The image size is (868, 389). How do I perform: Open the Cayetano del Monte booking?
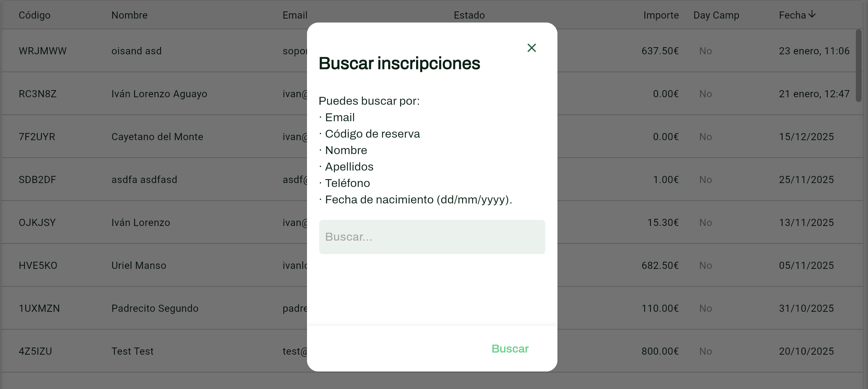157,137
